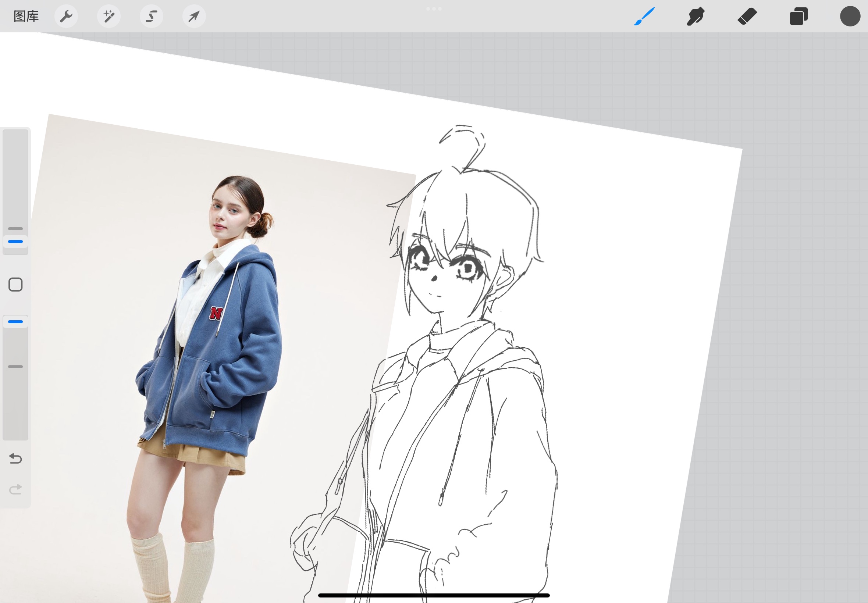Tap the home indicator bar at bottom
The image size is (868, 603).
pos(434,595)
